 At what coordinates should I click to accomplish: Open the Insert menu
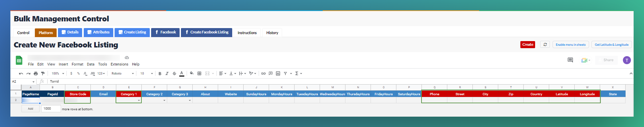[x=63, y=64]
